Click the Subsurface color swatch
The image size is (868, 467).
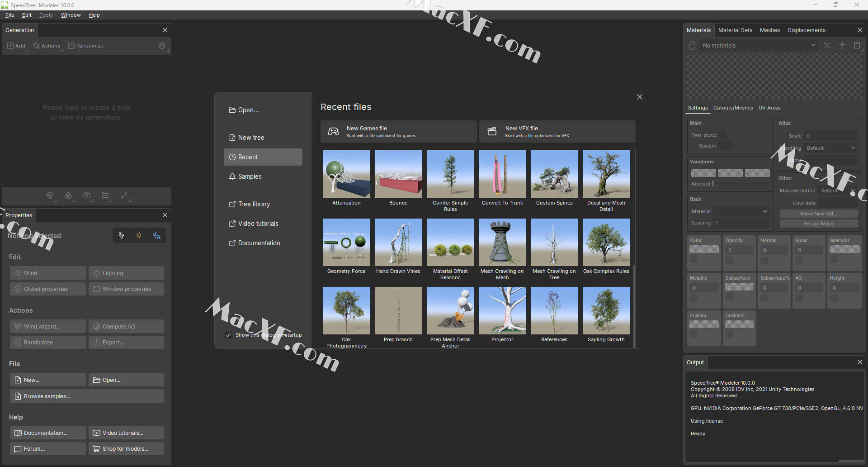[739, 287]
